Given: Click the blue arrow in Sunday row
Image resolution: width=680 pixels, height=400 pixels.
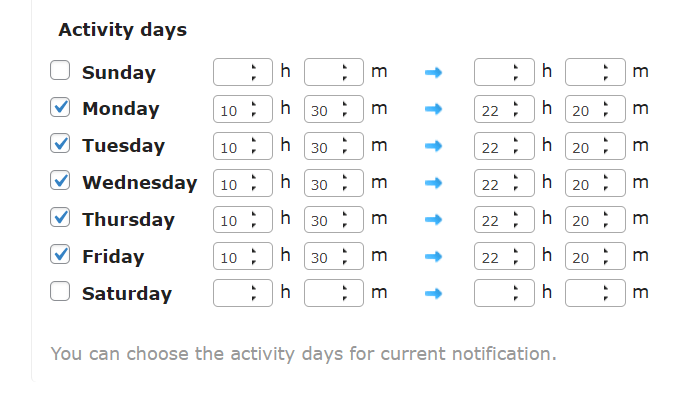Looking at the screenshot, I should pyautogui.click(x=433, y=72).
